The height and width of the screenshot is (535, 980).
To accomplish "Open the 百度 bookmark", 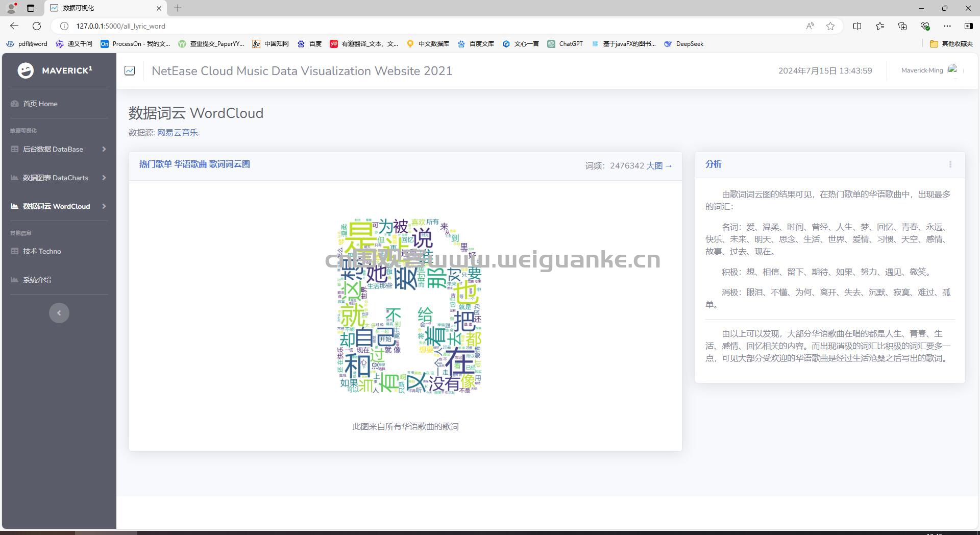I will point(309,44).
